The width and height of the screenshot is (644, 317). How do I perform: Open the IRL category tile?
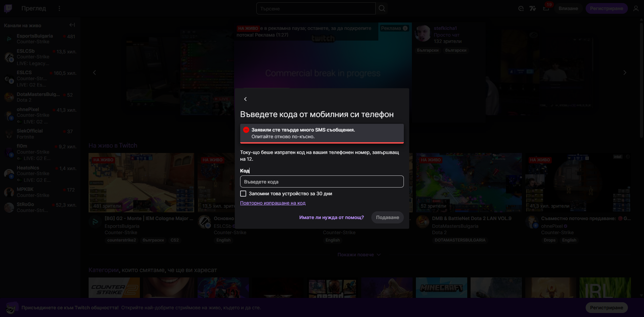pos(605,287)
